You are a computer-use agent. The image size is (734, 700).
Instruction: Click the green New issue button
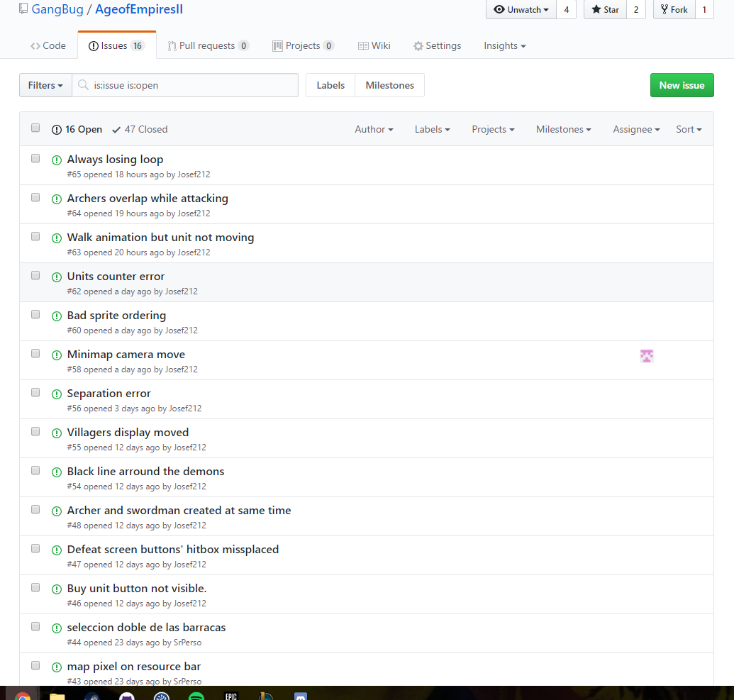(682, 85)
